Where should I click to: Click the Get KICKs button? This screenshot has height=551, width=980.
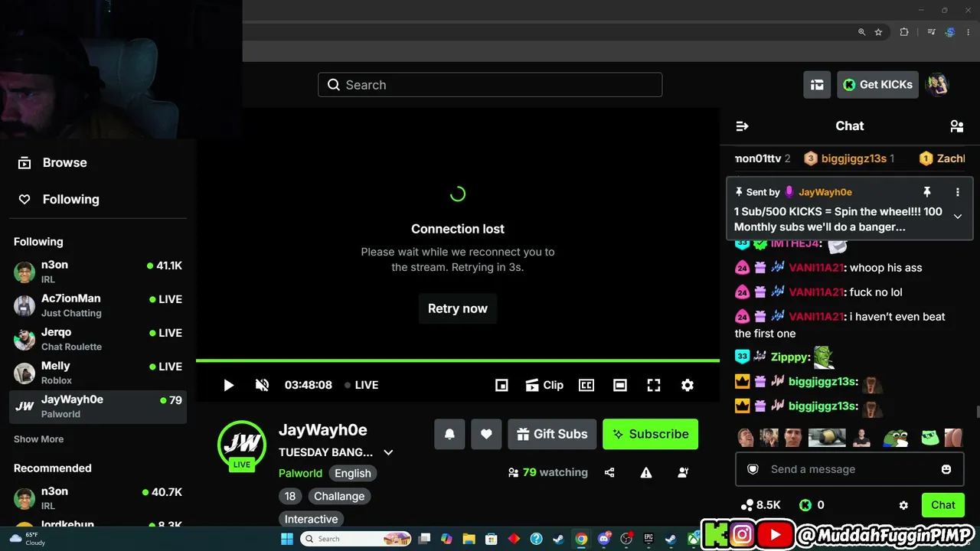pyautogui.click(x=877, y=85)
